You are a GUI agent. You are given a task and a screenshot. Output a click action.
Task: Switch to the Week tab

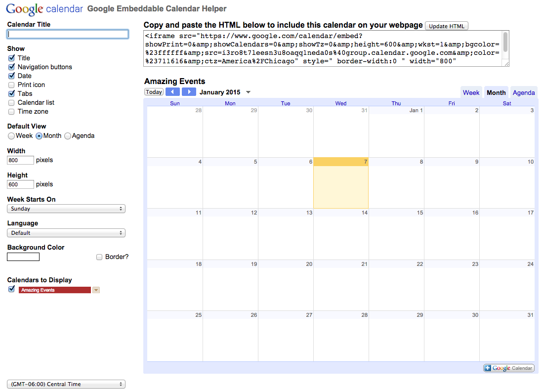(471, 92)
